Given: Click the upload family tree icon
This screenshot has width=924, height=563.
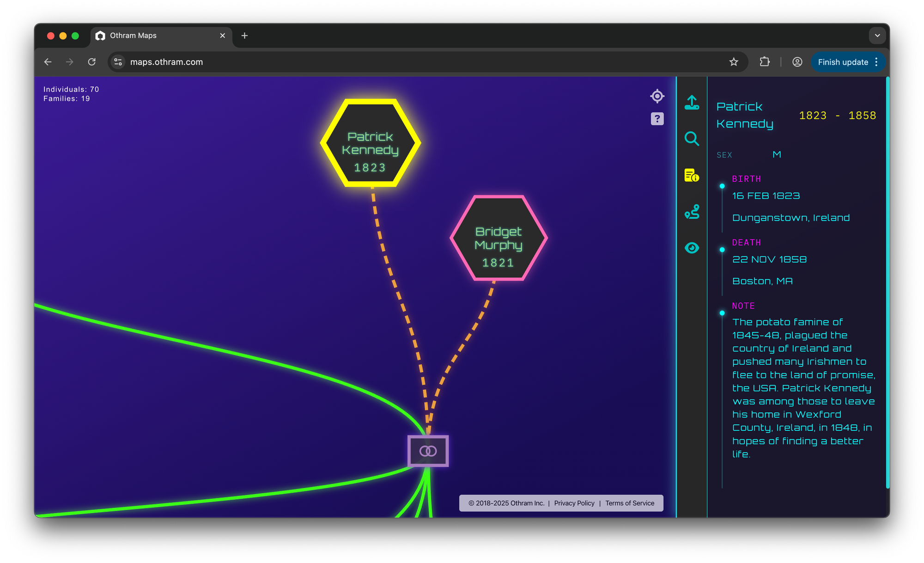Looking at the screenshot, I should point(692,102).
